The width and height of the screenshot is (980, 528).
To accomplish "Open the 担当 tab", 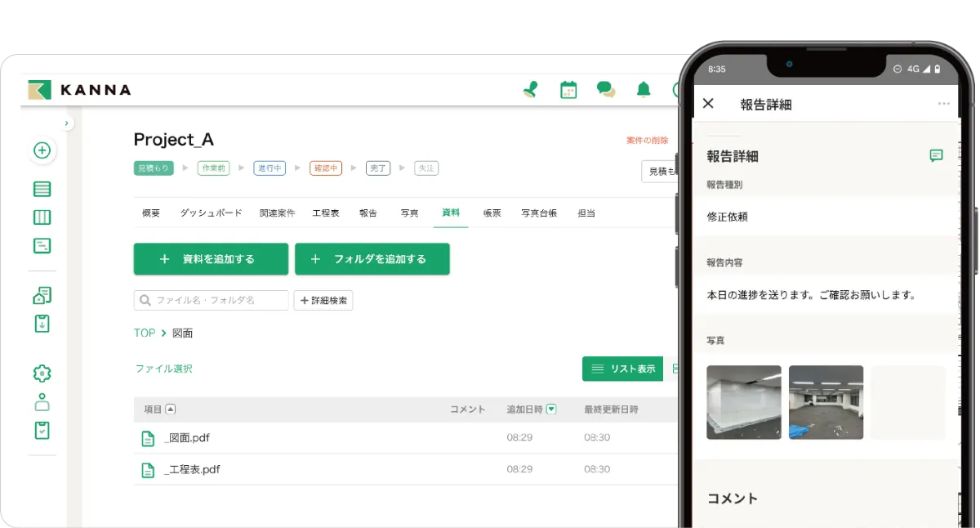I will (x=586, y=213).
